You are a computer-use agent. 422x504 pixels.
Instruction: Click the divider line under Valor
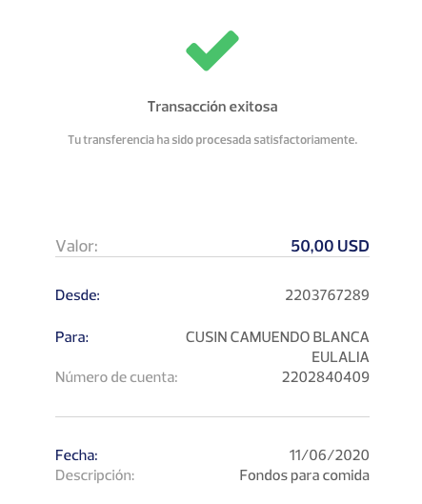212,257
